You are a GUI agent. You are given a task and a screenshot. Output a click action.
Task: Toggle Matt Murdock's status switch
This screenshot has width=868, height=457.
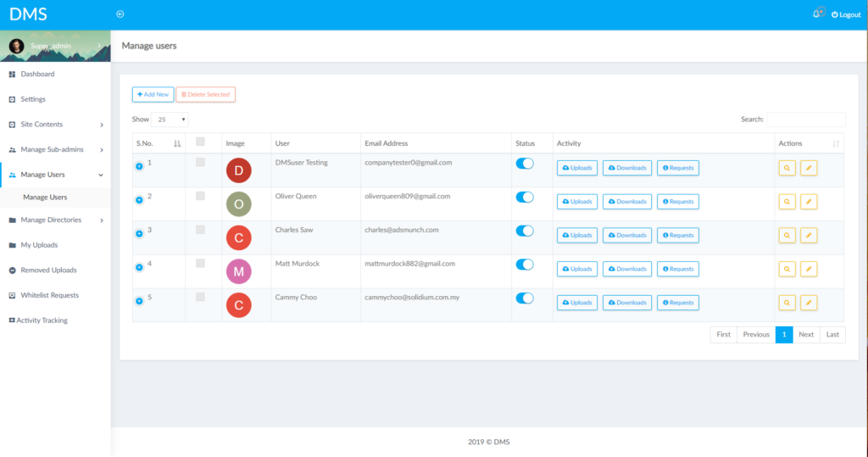click(525, 265)
